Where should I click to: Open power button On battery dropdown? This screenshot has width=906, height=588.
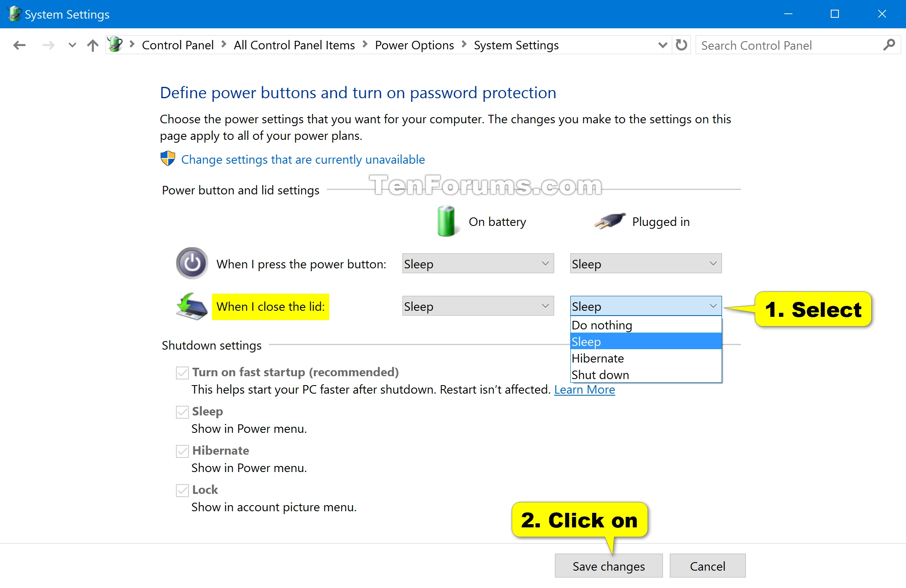(478, 263)
